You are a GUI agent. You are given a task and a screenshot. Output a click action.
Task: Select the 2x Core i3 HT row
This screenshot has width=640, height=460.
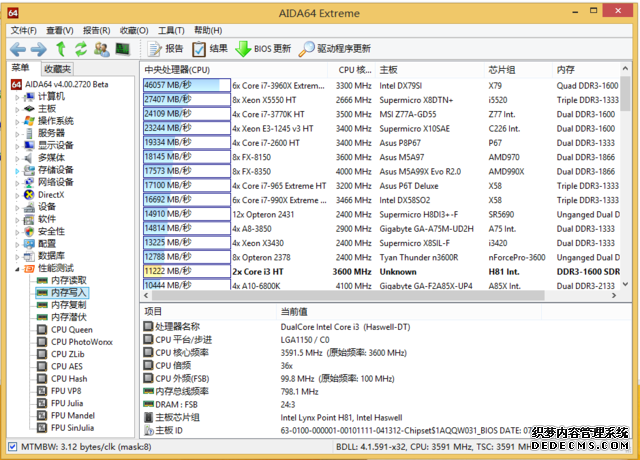381,272
